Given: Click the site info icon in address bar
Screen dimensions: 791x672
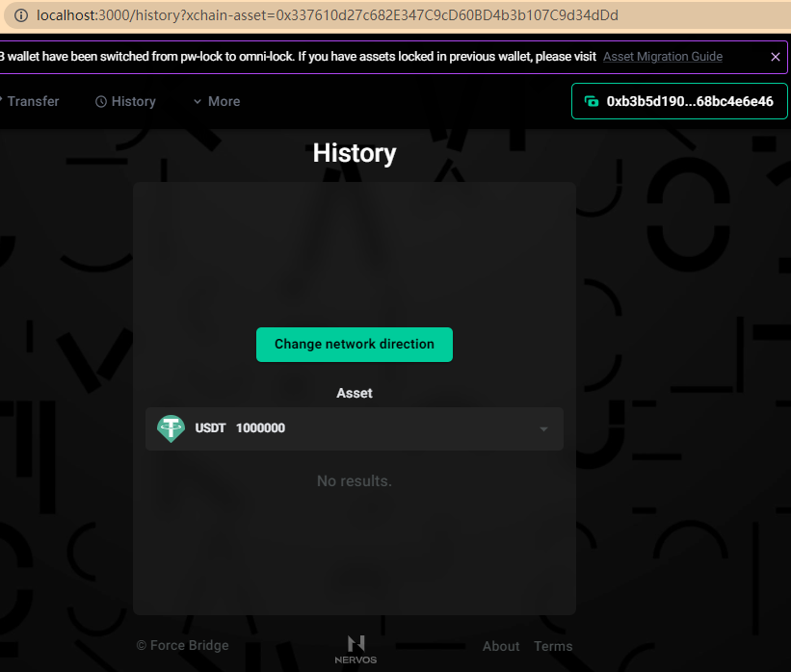Looking at the screenshot, I should (x=21, y=15).
